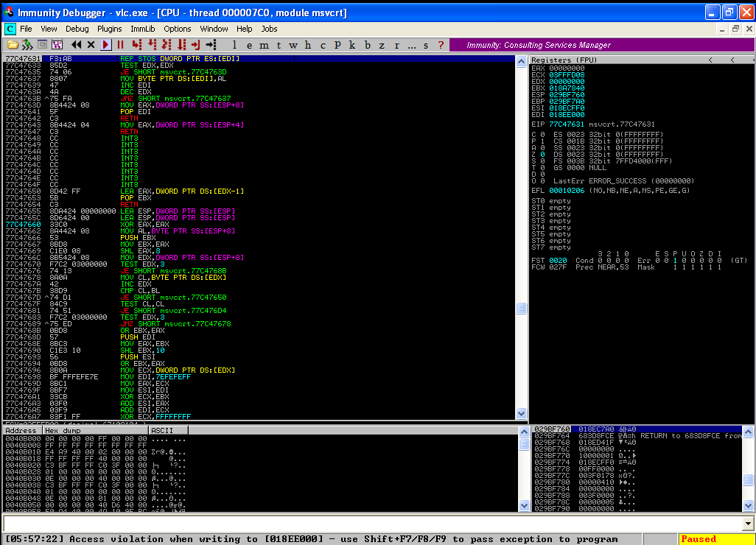The height and width of the screenshot is (545, 756).
Task: Run the program with play icon
Action: point(106,45)
